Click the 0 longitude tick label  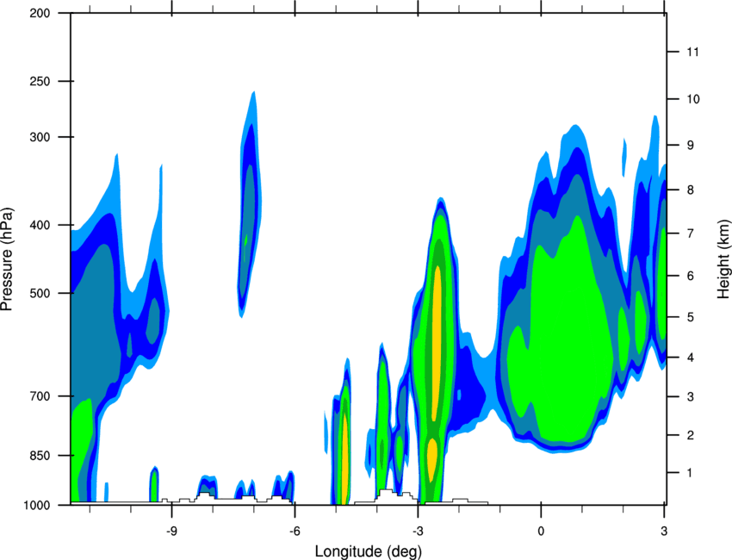pos(541,531)
